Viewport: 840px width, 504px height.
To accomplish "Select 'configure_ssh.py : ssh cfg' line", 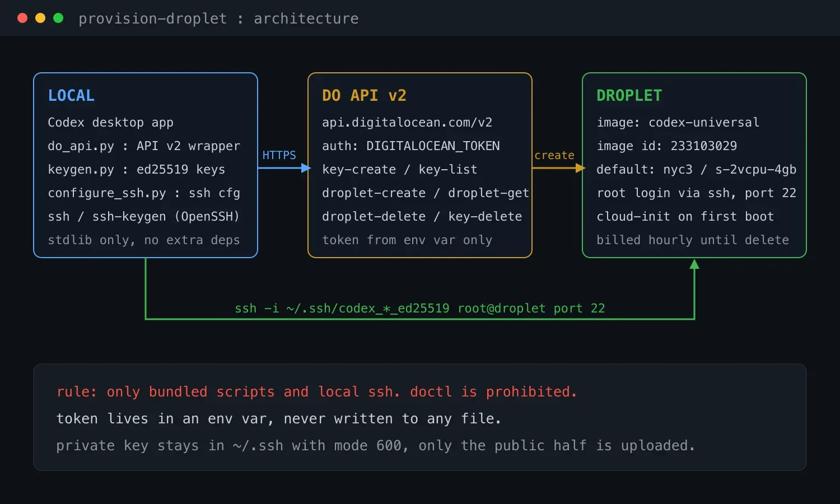I will pos(144,193).
